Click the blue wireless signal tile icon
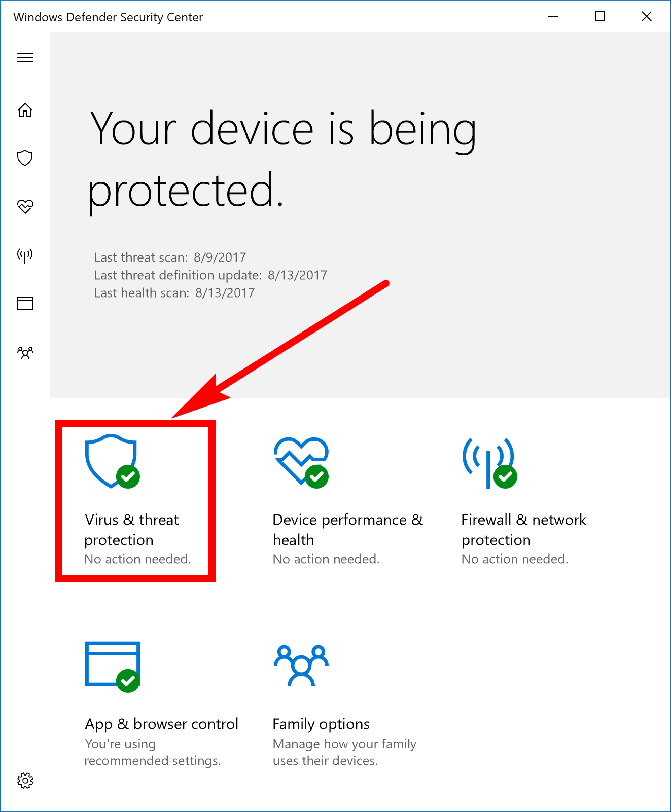This screenshot has width=671, height=812. [489, 463]
